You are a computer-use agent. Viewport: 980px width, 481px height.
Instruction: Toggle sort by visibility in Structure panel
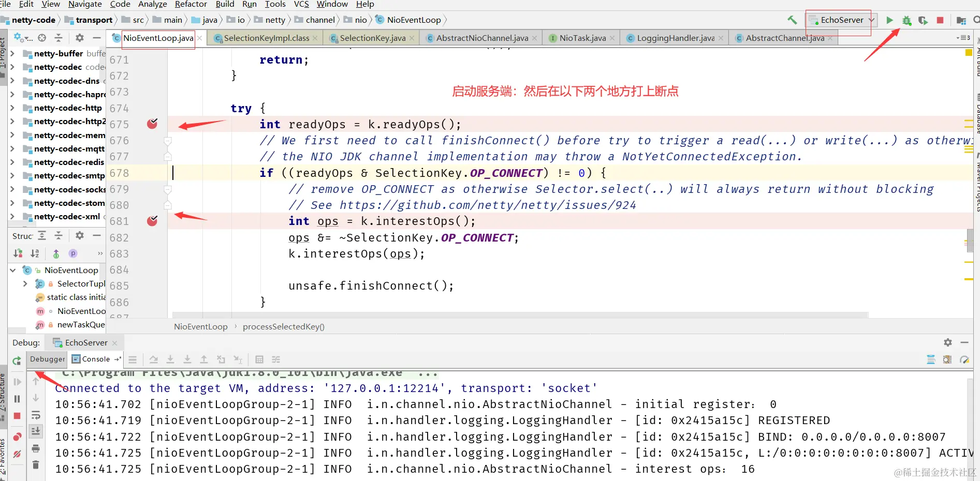pyautogui.click(x=18, y=253)
